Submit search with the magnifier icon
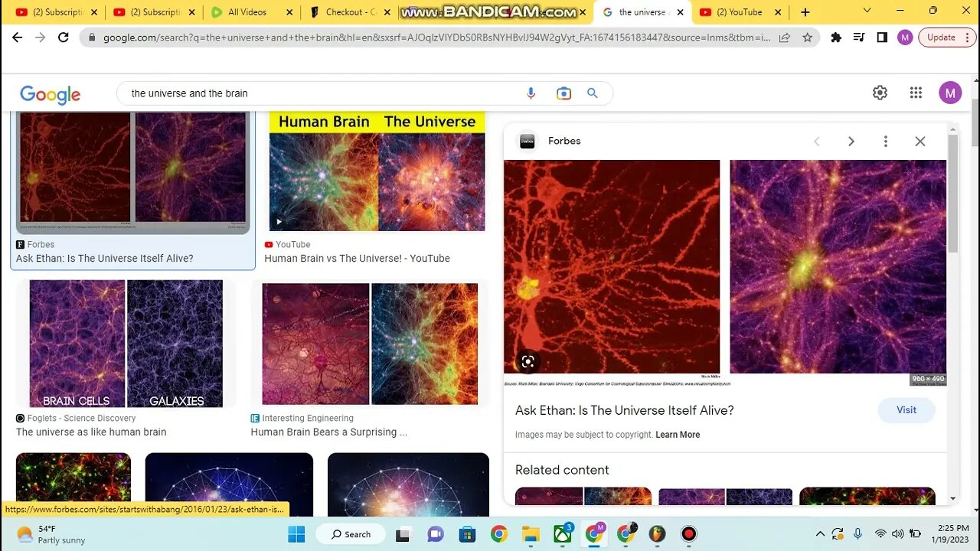Image resolution: width=980 pixels, height=551 pixels. [x=592, y=93]
